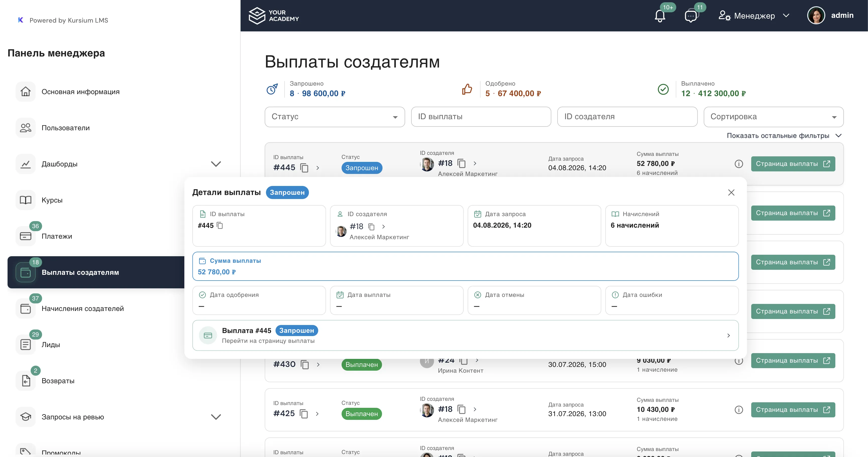Focus the ID создателя input field
Screen dimensions: 868x457
(627, 117)
